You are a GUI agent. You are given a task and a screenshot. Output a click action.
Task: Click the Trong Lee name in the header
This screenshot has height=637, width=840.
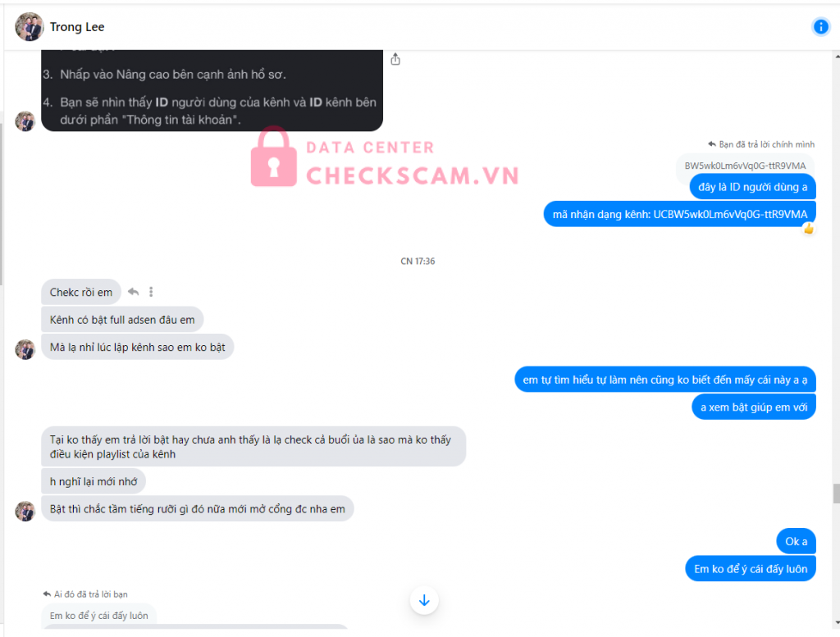pos(77,27)
